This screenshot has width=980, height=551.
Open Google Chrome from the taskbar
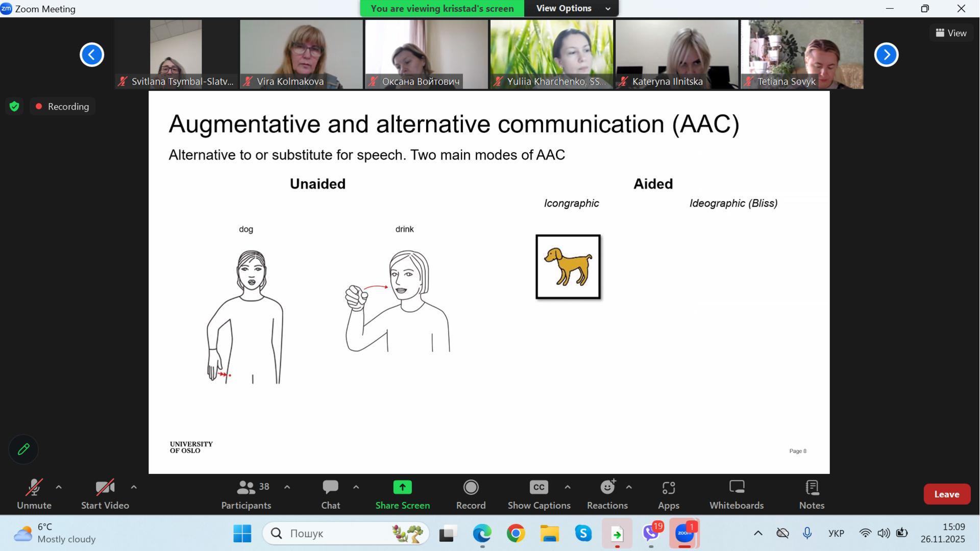coord(516,534)
